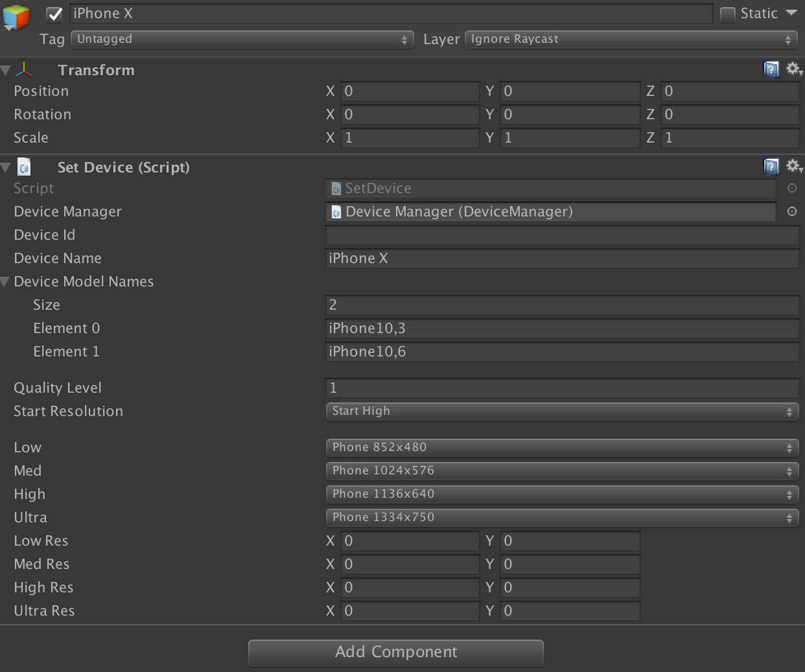Click the Med Res X field
805x672 pixels.
410,564
